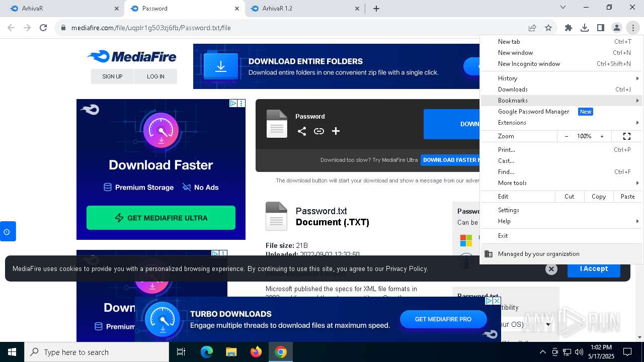644x362 pixels.
Task: Click fullscreen icon in Zoom row
Action: (627, 136)
